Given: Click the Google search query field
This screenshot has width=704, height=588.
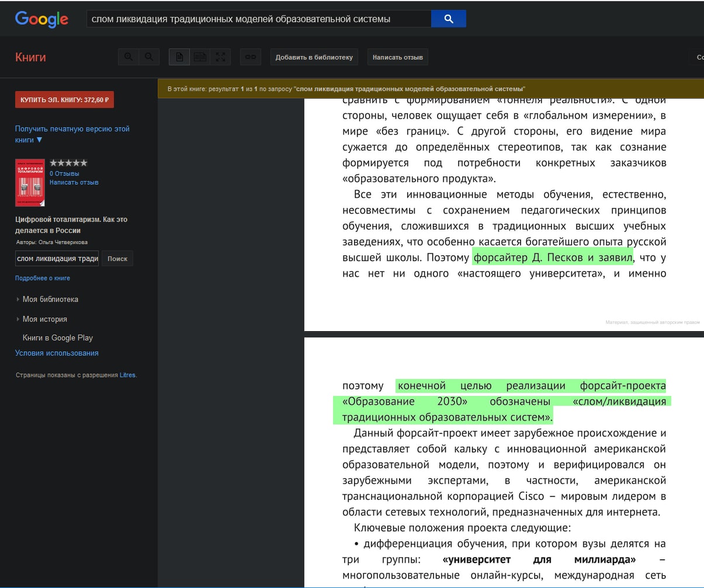Looking at the screenshot, I should click(x=259, y=19).
